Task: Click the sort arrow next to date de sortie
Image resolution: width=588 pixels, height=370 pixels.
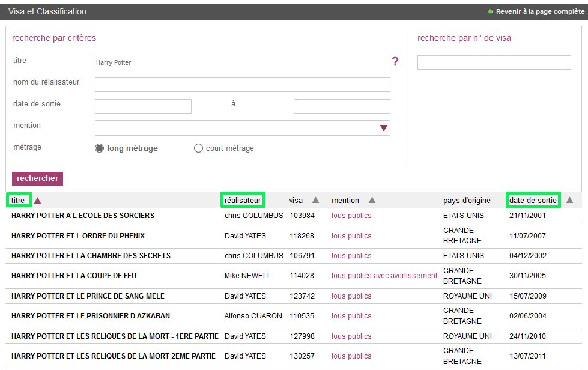Action: coord(569,200)
